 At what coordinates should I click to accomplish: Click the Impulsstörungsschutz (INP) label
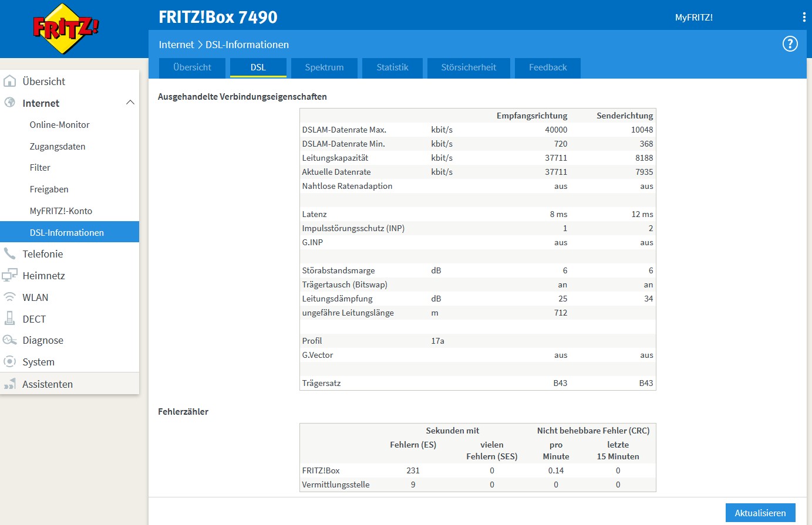pyautogui.click(x=353, y=228)
